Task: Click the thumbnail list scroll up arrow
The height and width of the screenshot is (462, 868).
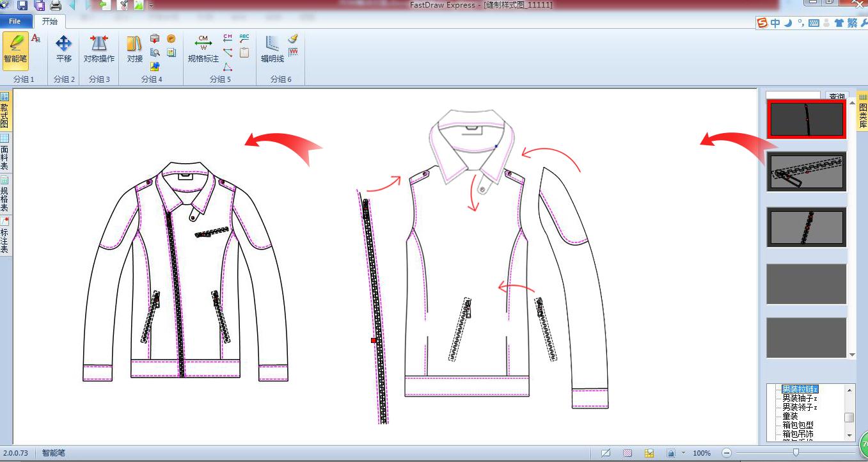Action: point(852,102)
